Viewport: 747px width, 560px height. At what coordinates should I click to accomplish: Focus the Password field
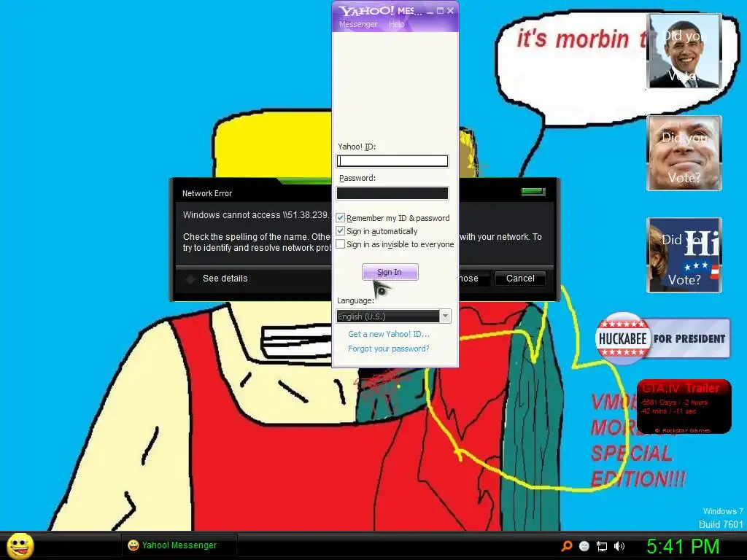coord(392,192)
